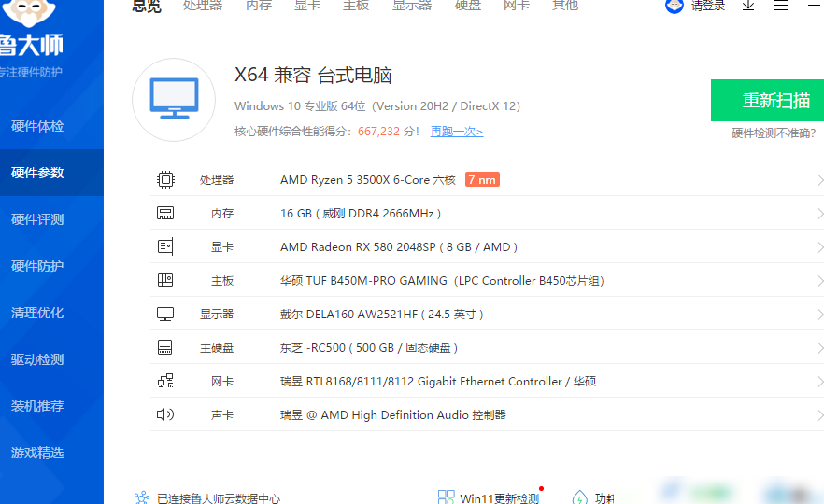Click the network card icon

point(165,381)
